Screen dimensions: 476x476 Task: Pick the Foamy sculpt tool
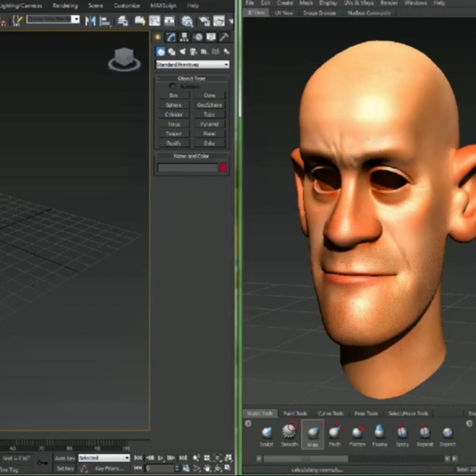click(x=379, y=433)
